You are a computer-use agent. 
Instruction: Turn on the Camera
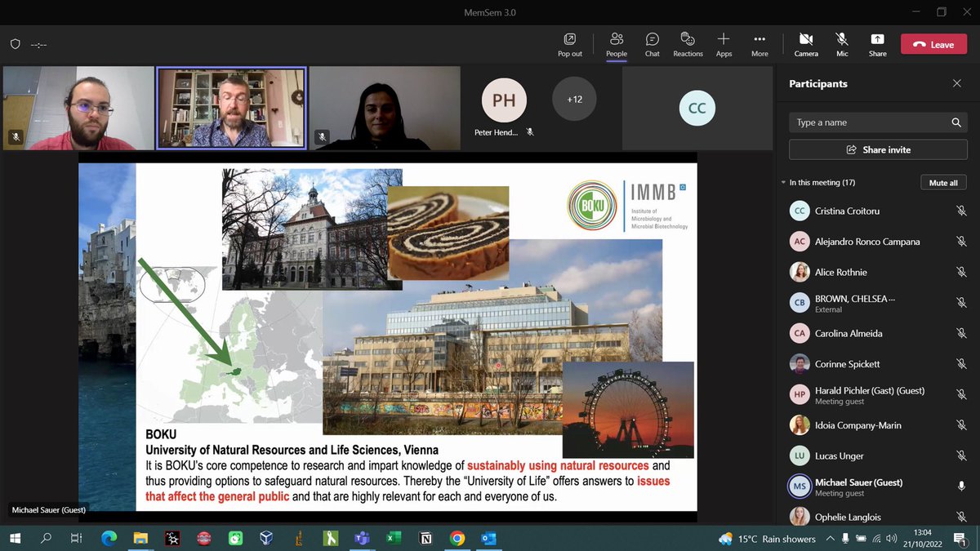pos(806,44)
